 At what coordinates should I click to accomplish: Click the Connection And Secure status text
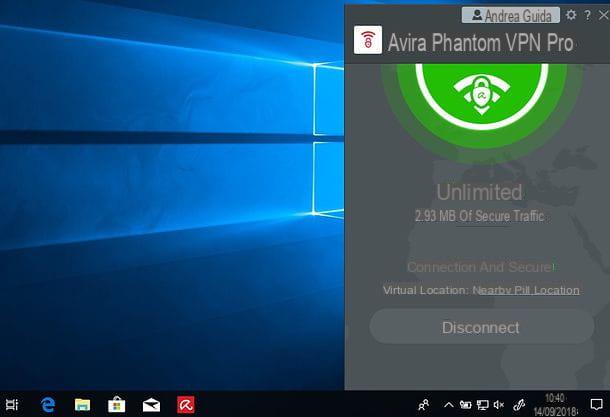pos(481,267)
